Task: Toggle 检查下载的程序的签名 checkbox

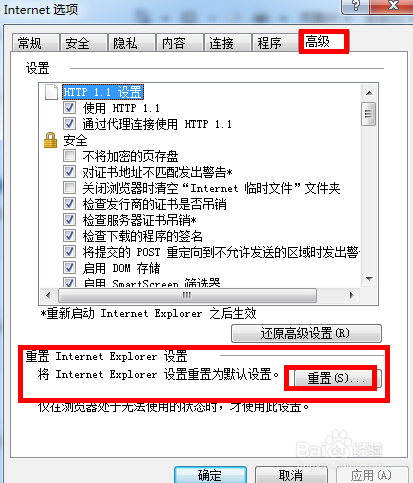Action: point(69,236)
